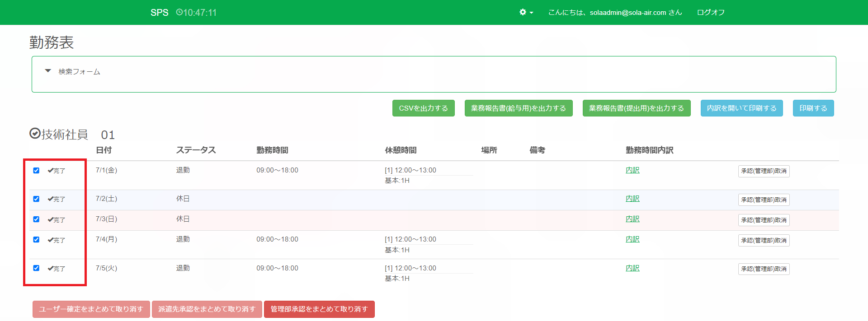Click 内訳を開いて印刷する button
This screenshot has height=321, width=868.
(741, 108)
